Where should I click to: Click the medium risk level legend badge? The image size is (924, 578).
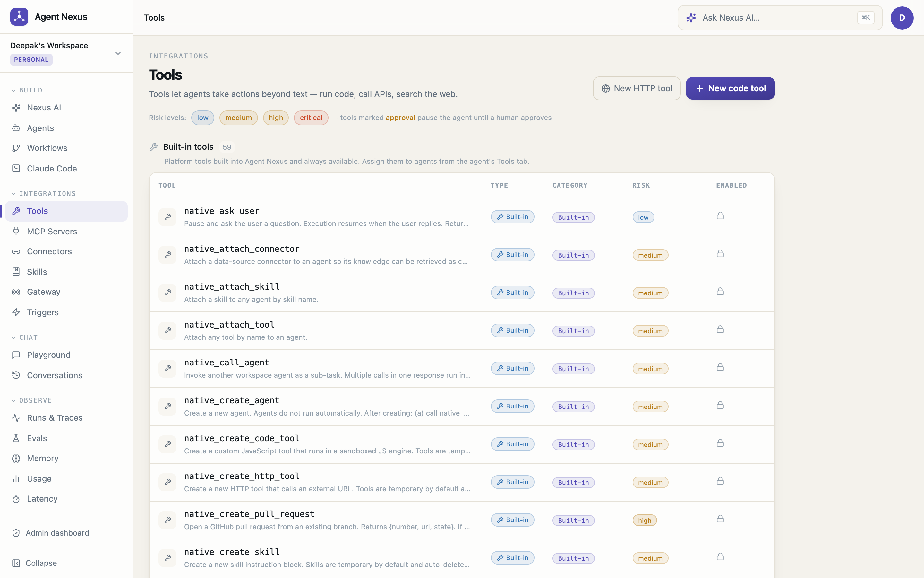click(238, 118)
